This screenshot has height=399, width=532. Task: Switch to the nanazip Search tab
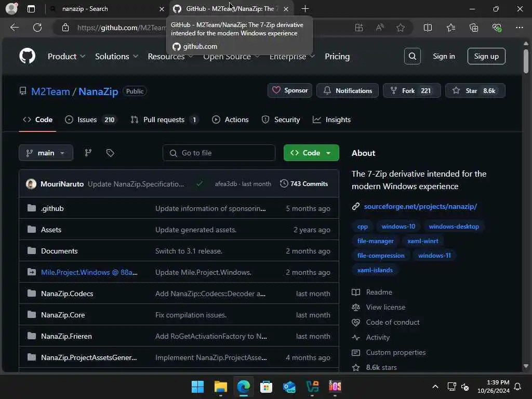click(107, 9)
